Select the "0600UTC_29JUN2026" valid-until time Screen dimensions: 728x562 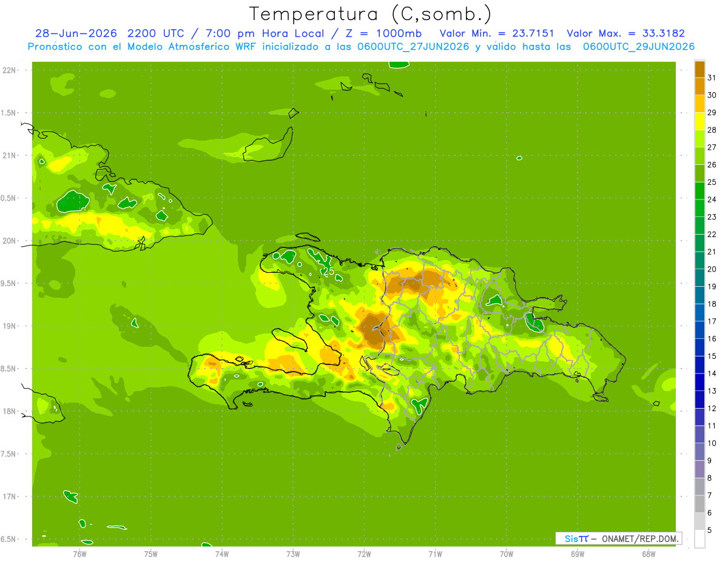[639, 47]
